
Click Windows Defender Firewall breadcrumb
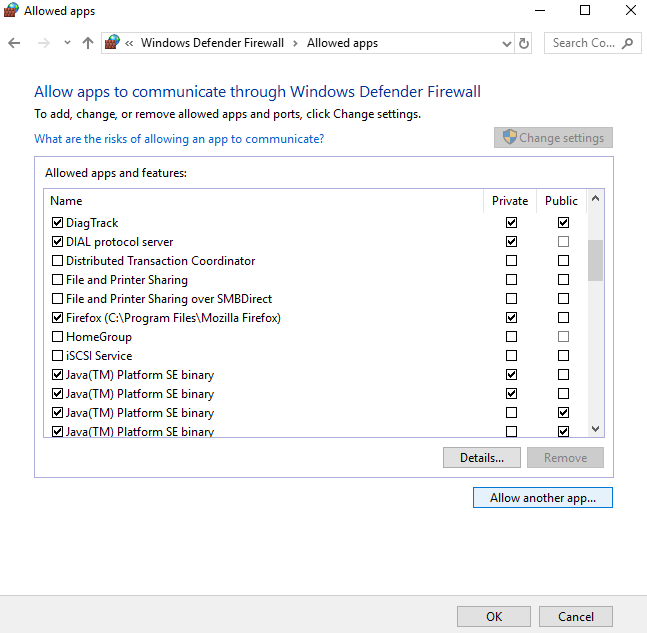tap(212, 43)
